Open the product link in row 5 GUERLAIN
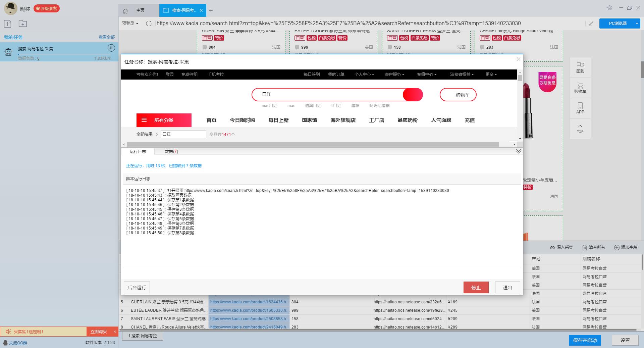The image size is (644, 348). (249, 302)
